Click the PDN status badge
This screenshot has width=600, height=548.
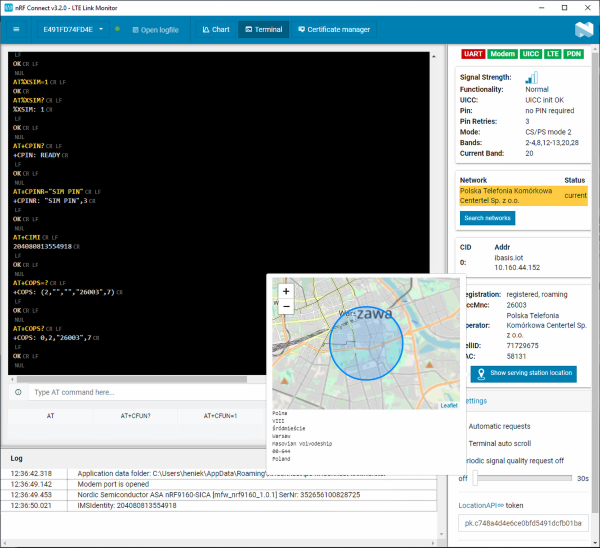(x=574, y=54)
